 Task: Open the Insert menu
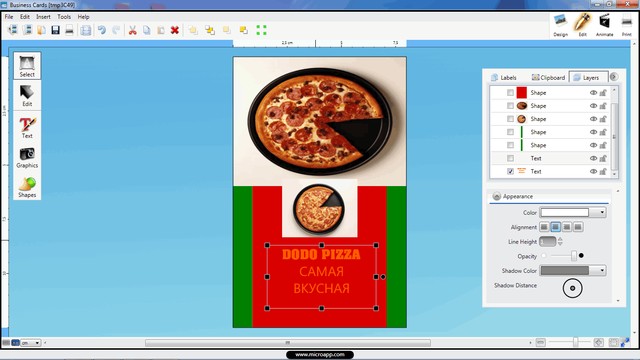(x=43, y=17)
